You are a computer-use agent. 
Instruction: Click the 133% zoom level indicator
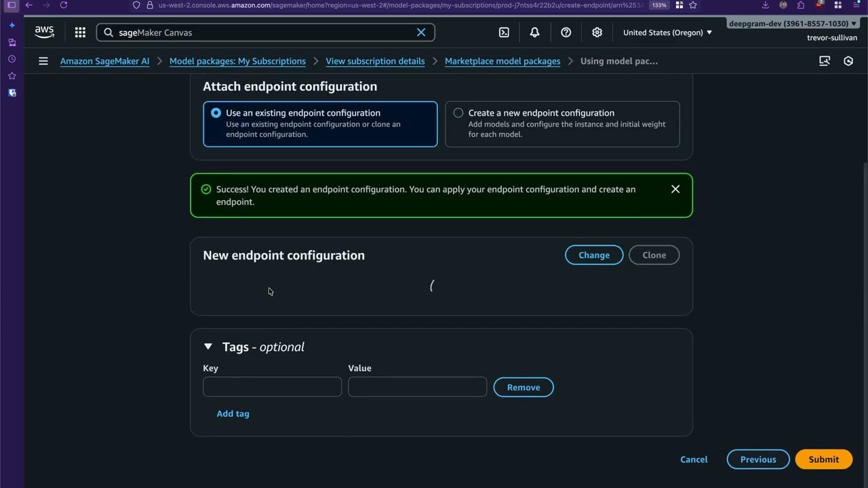click(x=659, y=5)
